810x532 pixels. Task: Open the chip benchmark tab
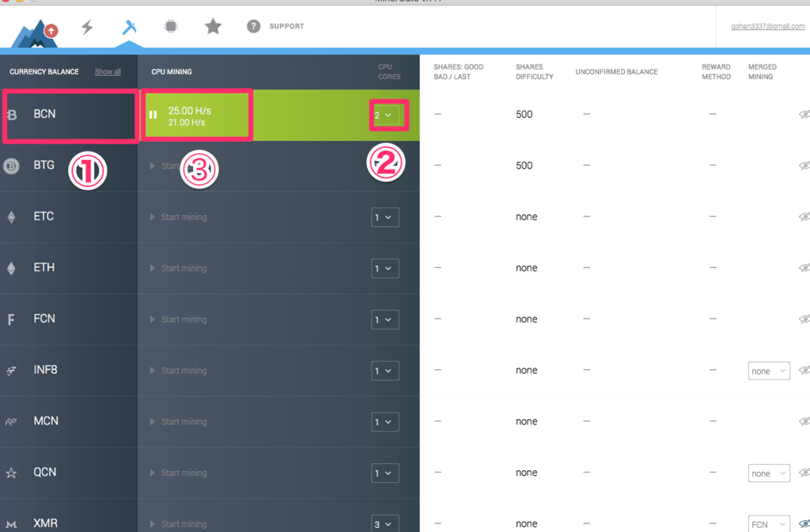171,26
